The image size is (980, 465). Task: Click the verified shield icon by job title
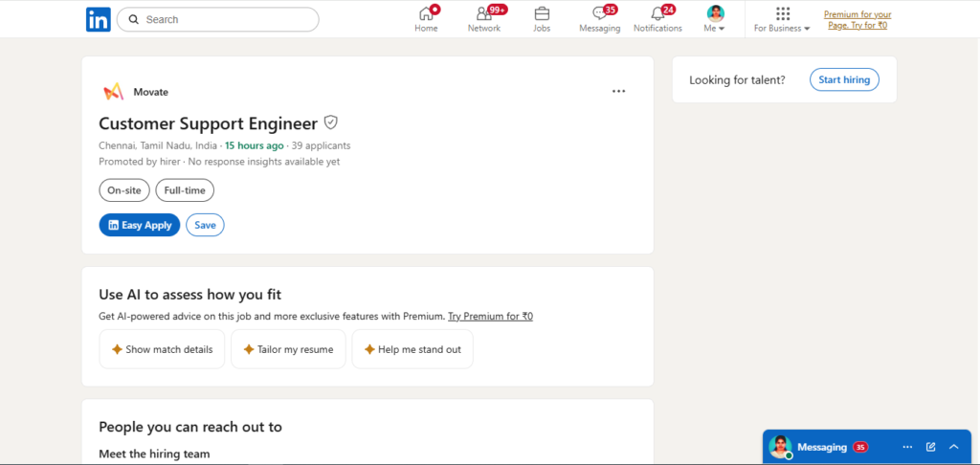330,122
